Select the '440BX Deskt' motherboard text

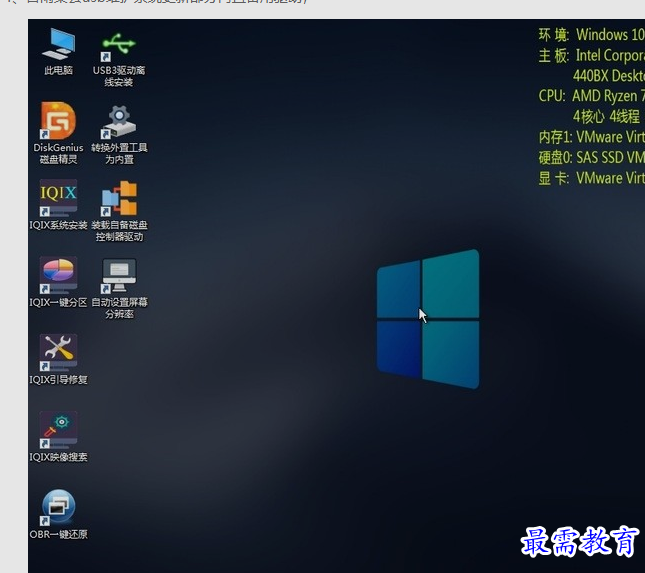point(609,76)
